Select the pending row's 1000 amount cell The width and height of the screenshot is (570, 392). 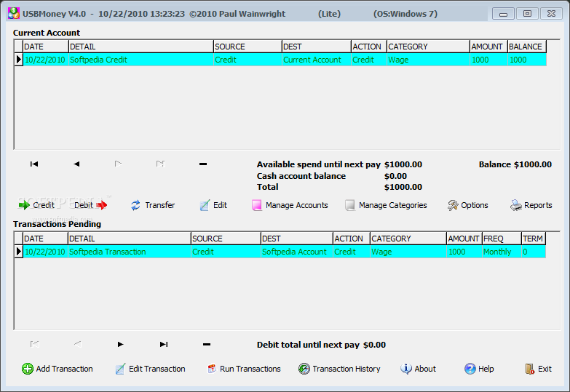[x=464, y=252]
